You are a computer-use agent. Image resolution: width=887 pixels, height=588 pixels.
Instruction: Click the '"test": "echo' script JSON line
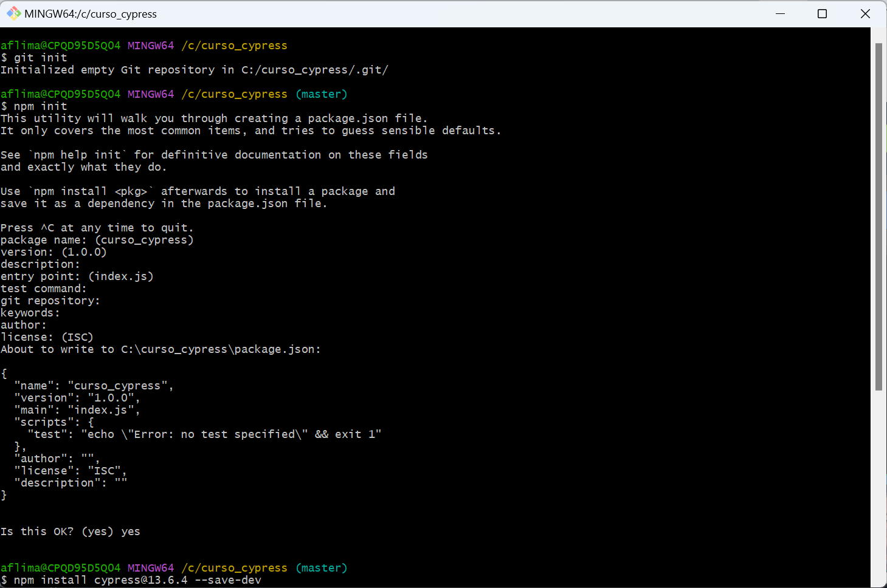click(x=204, y=434)
